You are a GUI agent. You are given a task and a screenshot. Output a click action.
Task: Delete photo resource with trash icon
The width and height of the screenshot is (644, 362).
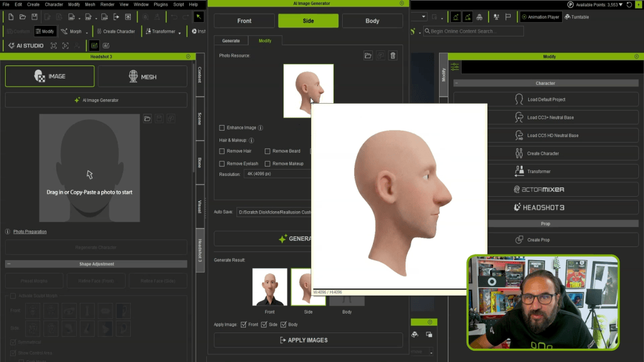tap(393, 55)
